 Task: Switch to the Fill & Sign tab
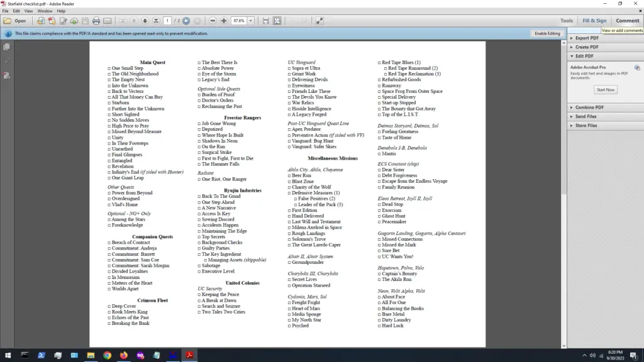(x=594, y=21)
